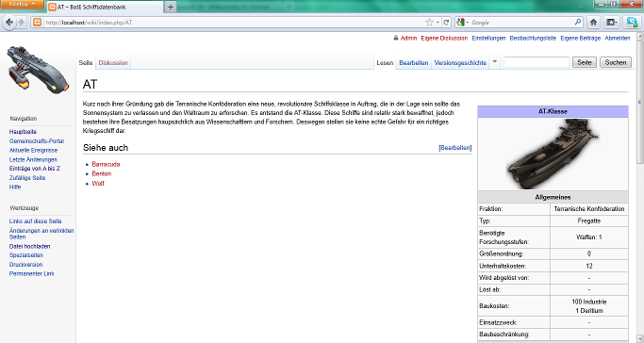The width and height of the screenshot is (644, 343).
Task: Open the bookmarks toolbar icon
Action: tap(611, 23)
